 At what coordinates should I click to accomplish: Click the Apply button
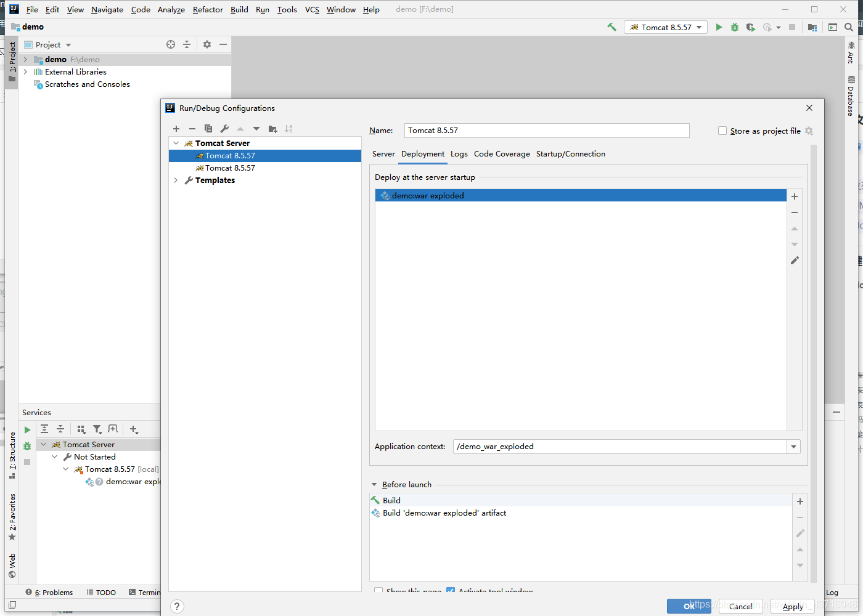coord(793,606)
